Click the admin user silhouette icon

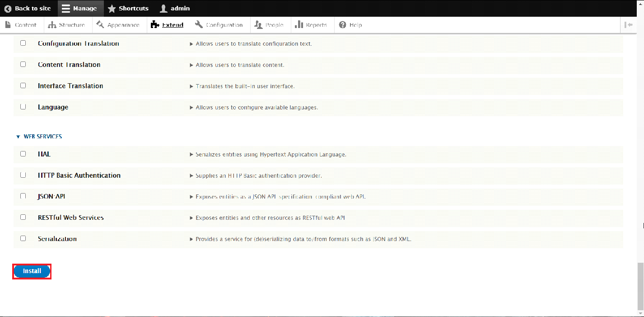click(163, 9)
